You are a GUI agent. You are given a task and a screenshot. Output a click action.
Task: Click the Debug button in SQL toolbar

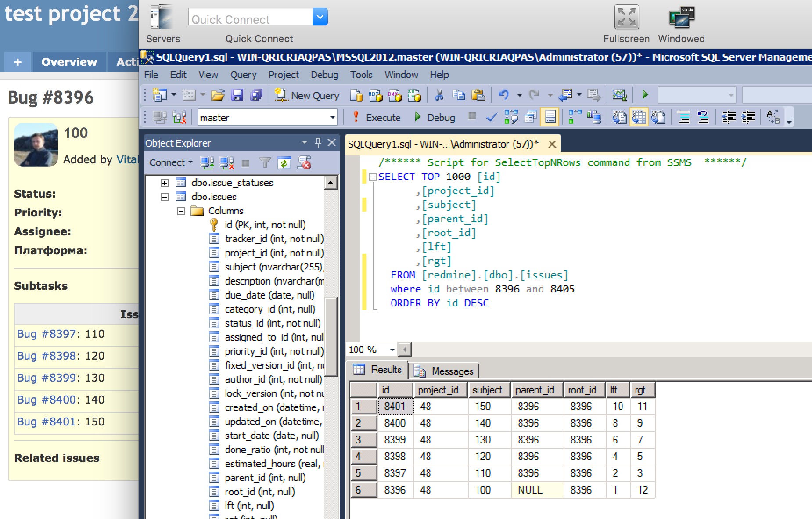coord(435,117)
